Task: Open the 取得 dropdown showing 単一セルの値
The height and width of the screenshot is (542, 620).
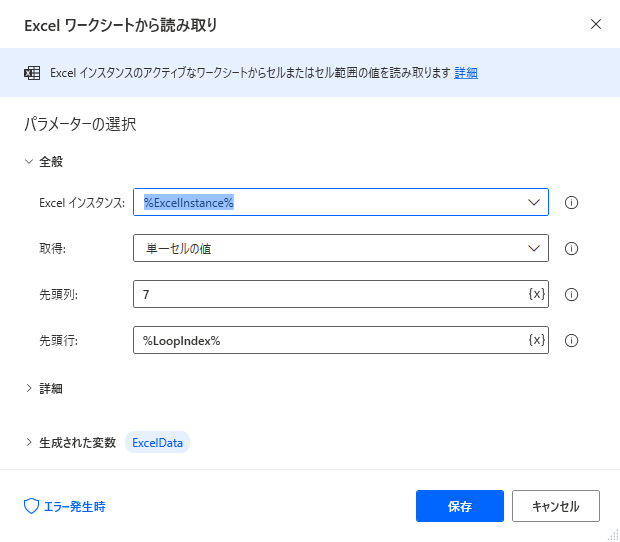Action: (341, 248)
